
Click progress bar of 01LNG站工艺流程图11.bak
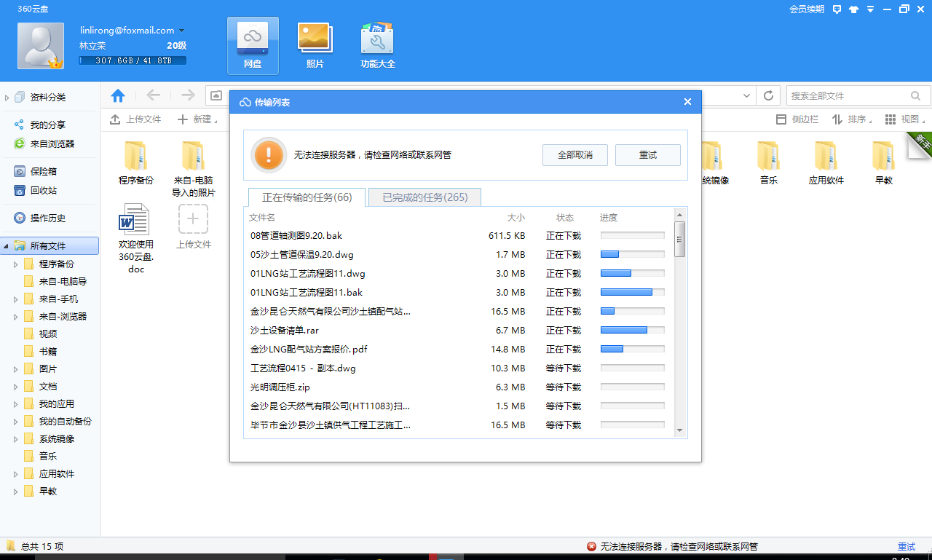[x=632, y=292]
